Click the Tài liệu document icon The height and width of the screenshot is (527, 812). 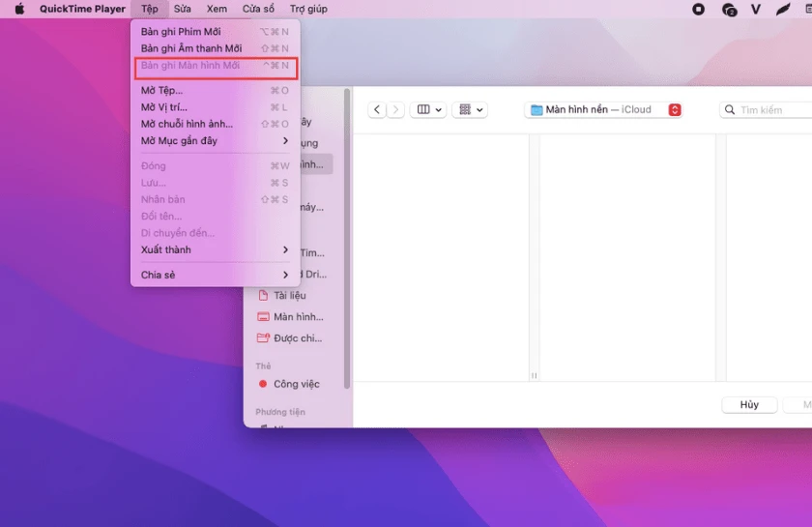[x=263, y=295]
